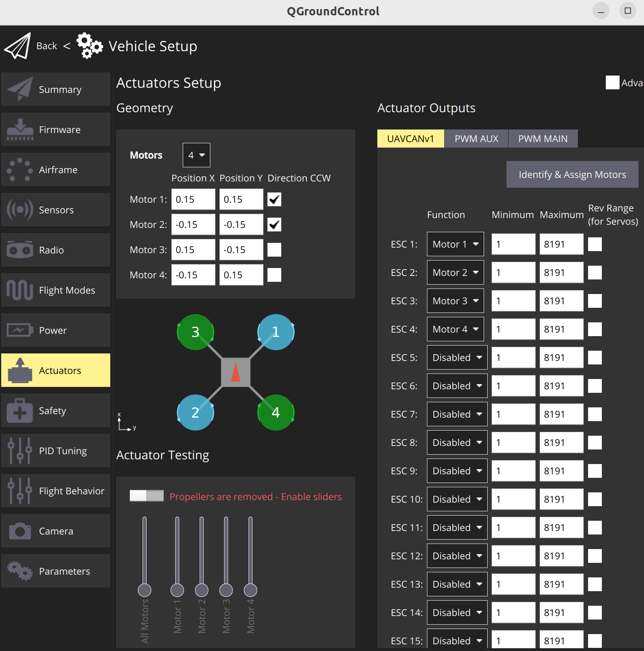Open the Radio setup page
Screen dimensions: 644x651
pyautogui.click(x=56, y=250)
